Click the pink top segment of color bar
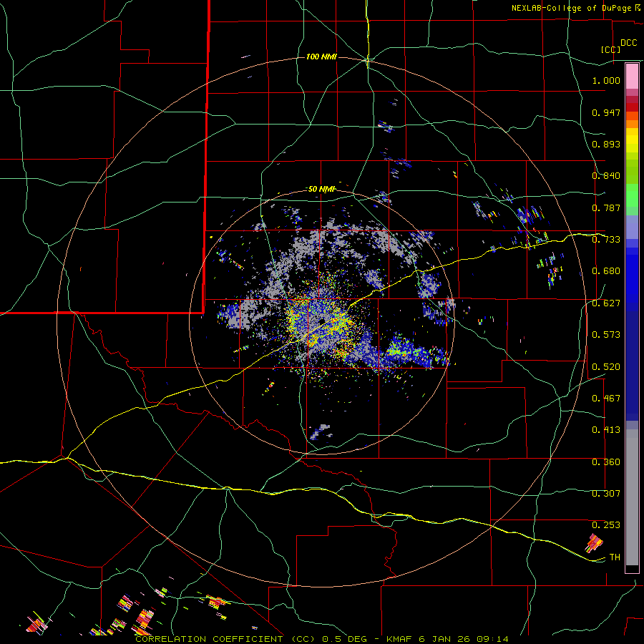 [632, 77]
